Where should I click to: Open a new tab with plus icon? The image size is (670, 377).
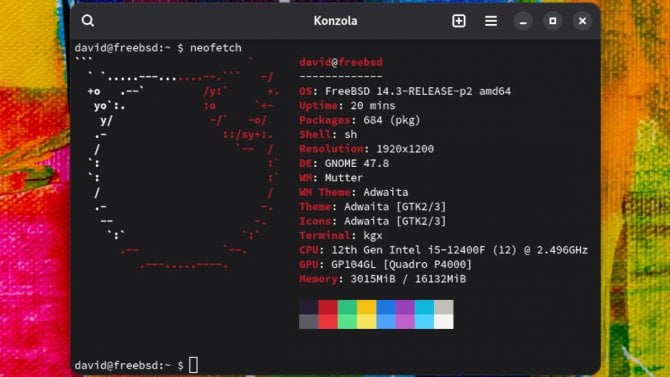tap(459, 21)
